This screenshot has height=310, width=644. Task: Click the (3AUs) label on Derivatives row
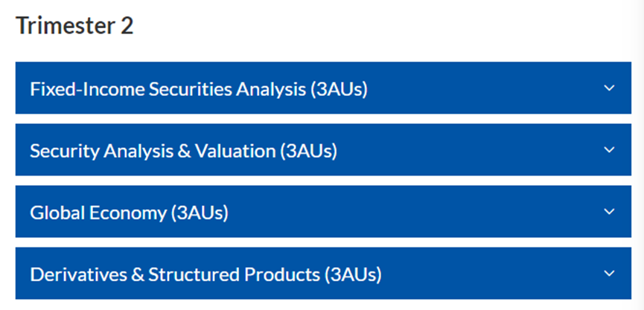(x=353, y=274)
